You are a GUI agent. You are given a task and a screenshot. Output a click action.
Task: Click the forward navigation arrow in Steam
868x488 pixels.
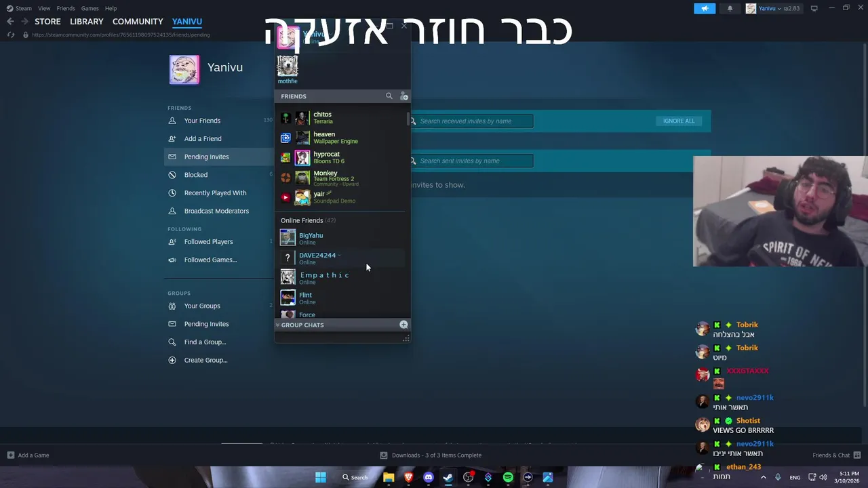(24, 22)
